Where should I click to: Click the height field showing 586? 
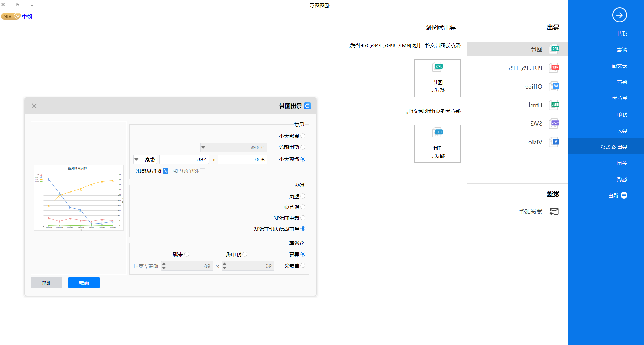pos(184,159)
